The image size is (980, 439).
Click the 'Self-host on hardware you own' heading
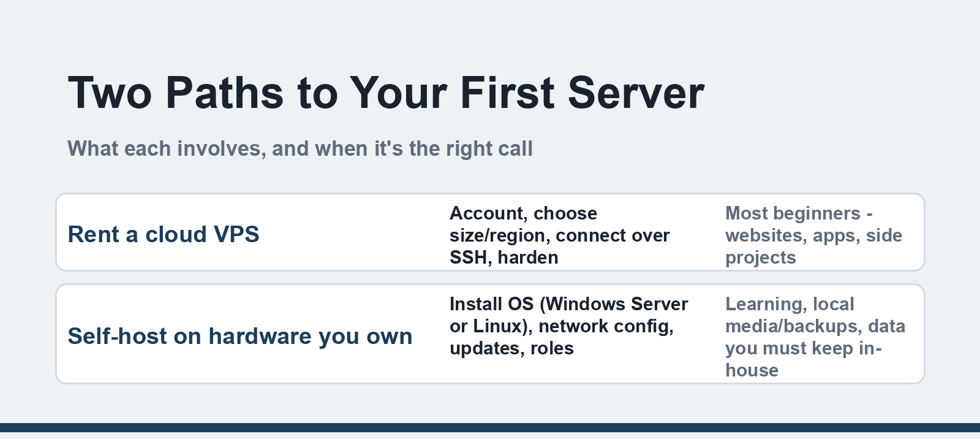[x=240, y=336]
